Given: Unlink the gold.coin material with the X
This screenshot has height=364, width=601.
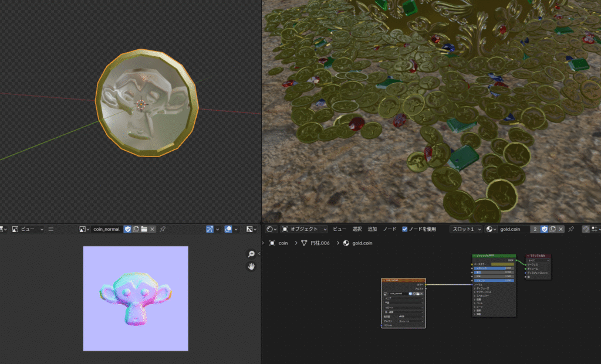Looking at the screenshot, I should [x=561, y=229].
